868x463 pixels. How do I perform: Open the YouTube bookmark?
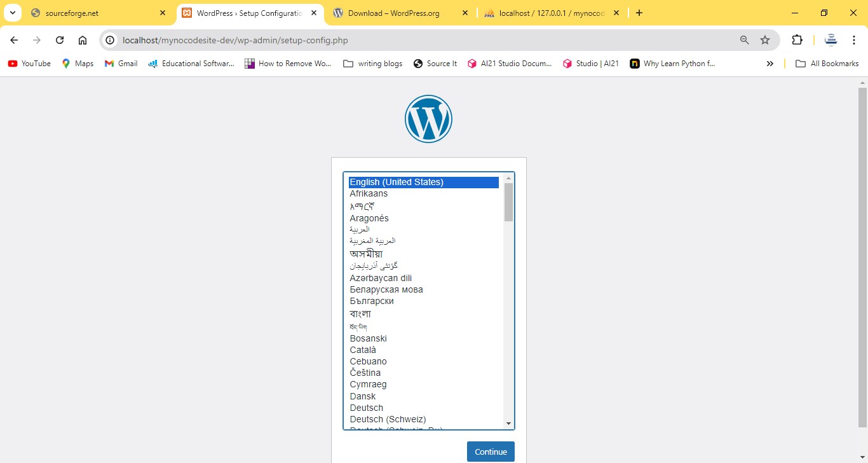point(29,64)
